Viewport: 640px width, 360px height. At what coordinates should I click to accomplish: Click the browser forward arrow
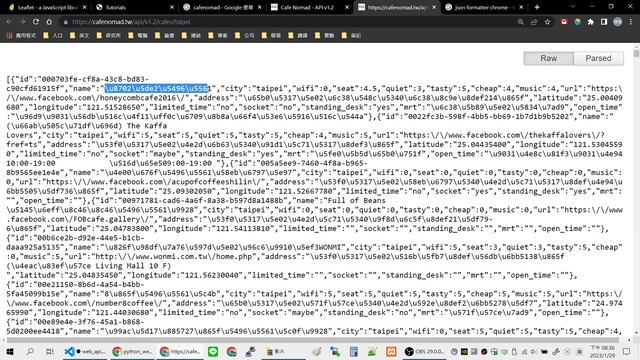tap(22, 22)
